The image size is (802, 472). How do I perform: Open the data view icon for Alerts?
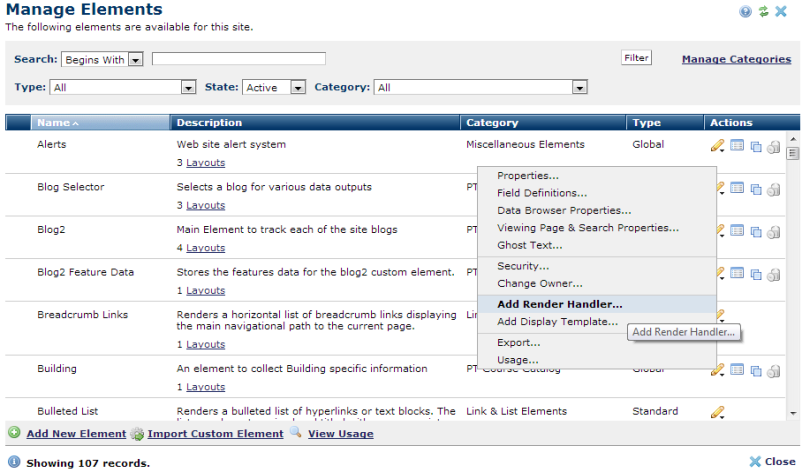pyautogui.click(x=737, y=146)
